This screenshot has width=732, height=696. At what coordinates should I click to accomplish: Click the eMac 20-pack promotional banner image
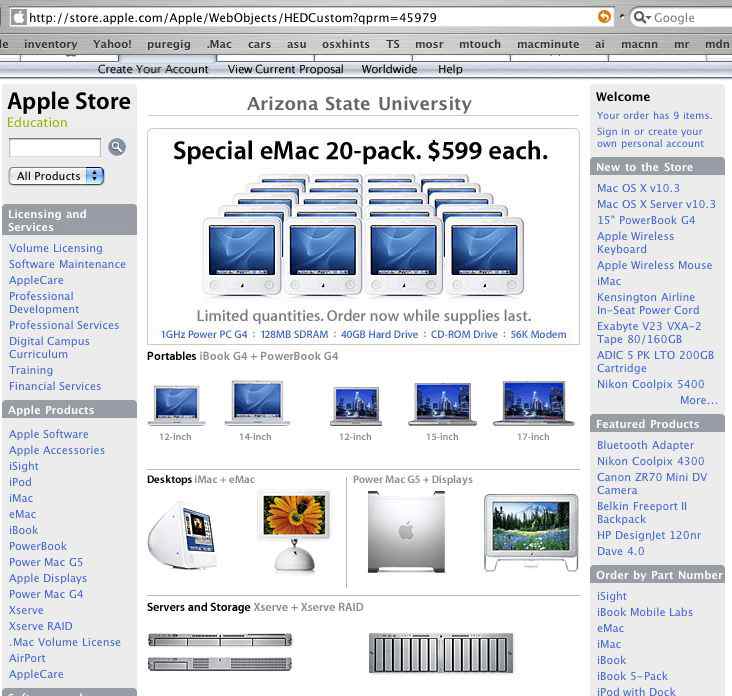(363, 236)
